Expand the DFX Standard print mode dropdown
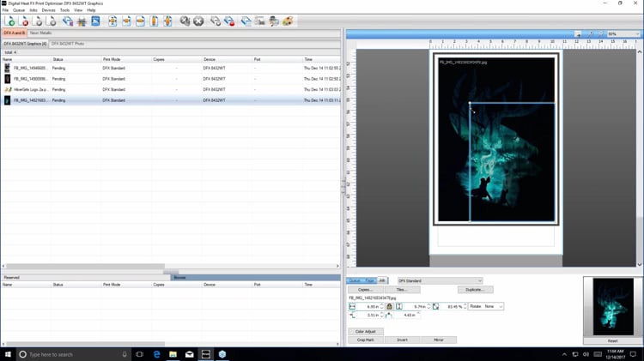 coord(440,280)
